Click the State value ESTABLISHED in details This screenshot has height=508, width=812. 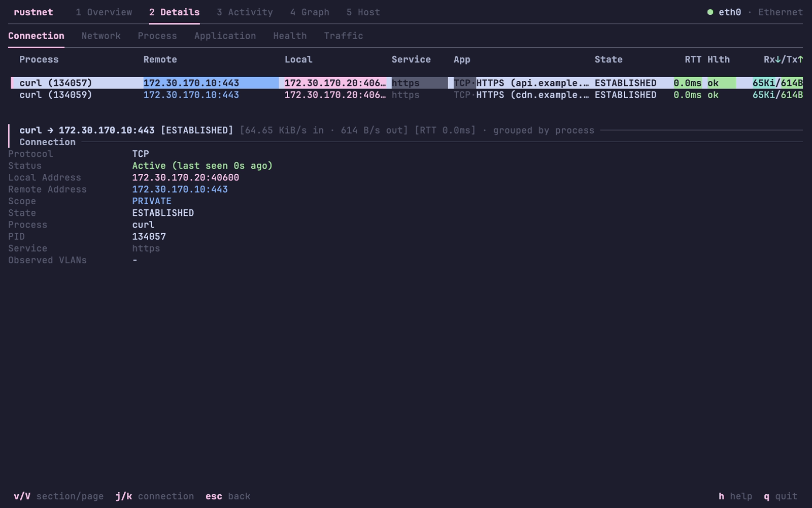click(x=163, y=213)
